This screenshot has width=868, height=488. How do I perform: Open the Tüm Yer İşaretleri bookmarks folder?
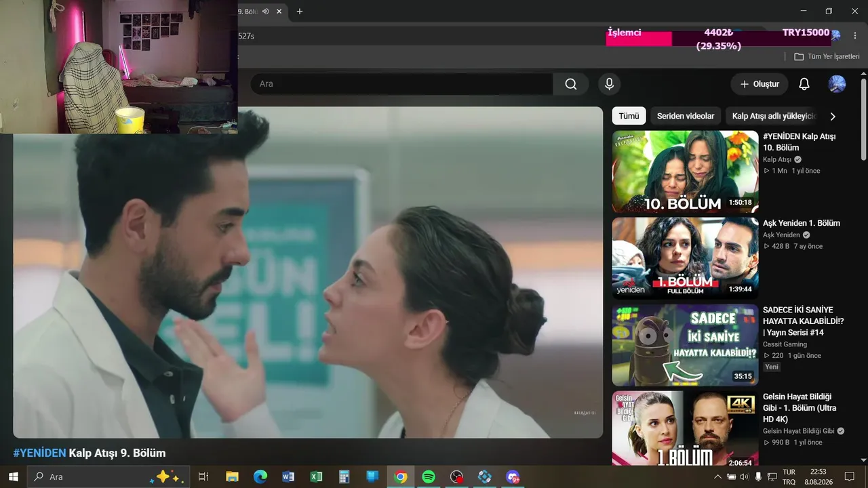pos(827,57)
